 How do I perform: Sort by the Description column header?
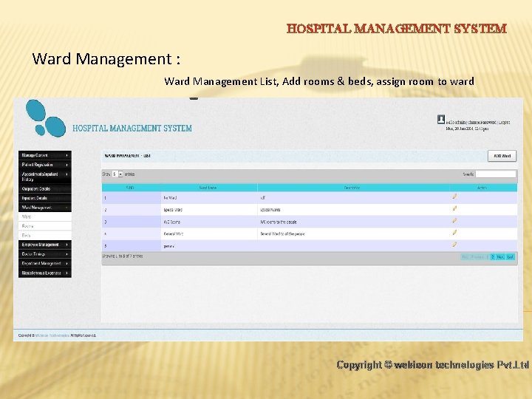point(353,188)
